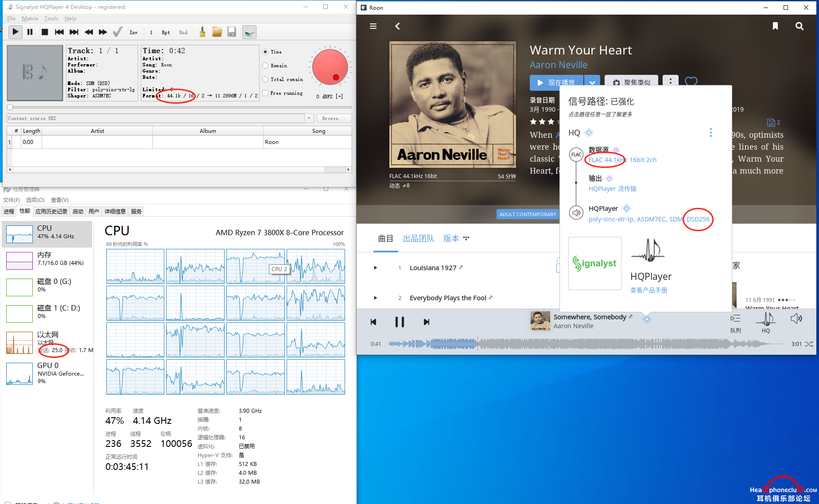Switch to the 进程 tab in Task Manager
The image size is (819, 504).
click(x=9, y=211)
